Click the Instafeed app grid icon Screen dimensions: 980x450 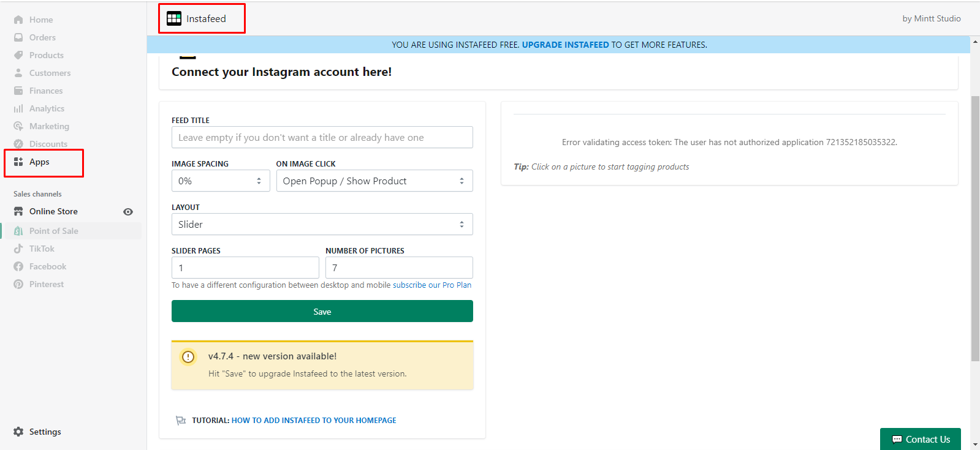pyautogui.click(x=174, y=18)
